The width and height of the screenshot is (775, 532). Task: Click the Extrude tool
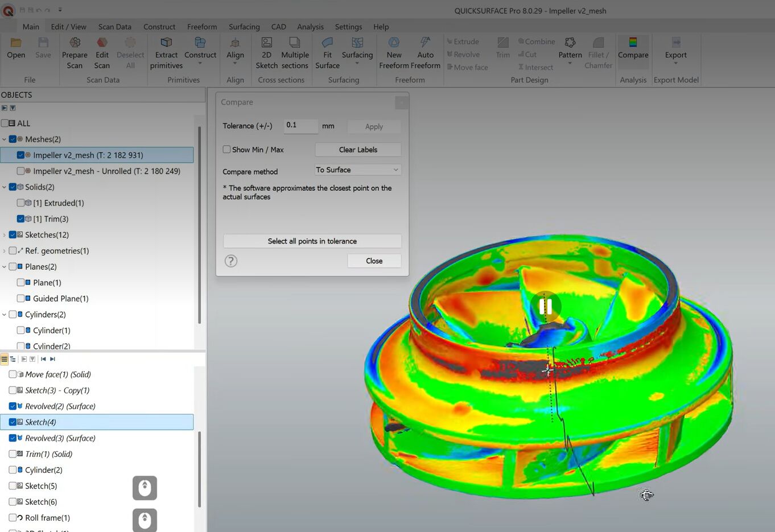(463, 42)
